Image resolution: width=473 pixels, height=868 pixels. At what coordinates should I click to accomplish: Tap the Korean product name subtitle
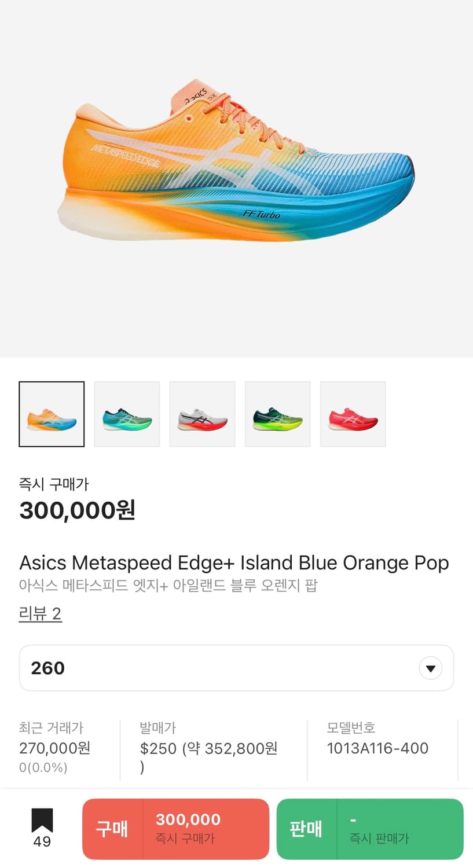click(x=168, y=586)
